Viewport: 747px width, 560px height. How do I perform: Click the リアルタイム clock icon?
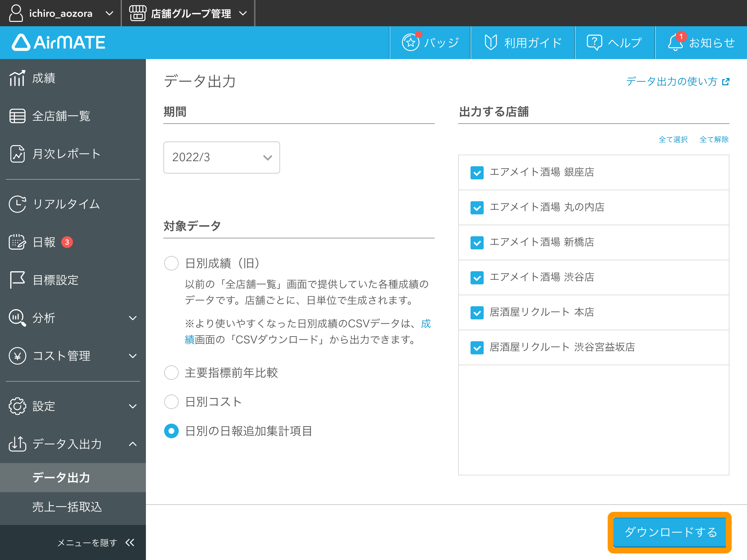pos(17,204)
